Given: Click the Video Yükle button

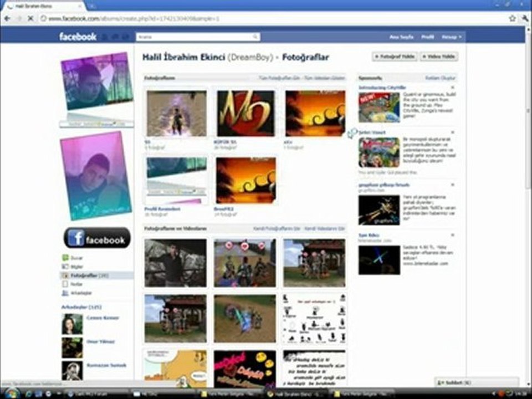Looking at the screenshot, I should 439,57.
